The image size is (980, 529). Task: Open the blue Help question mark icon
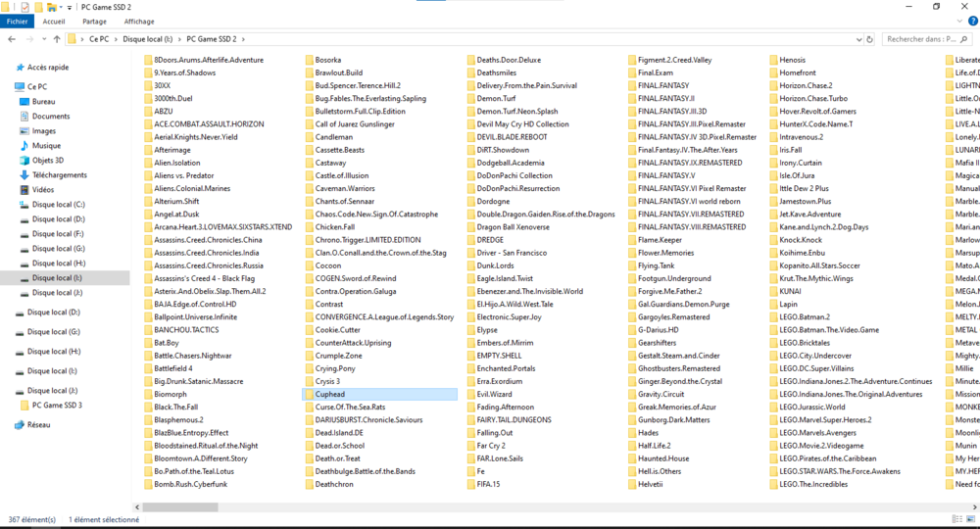tap(972, 21)
